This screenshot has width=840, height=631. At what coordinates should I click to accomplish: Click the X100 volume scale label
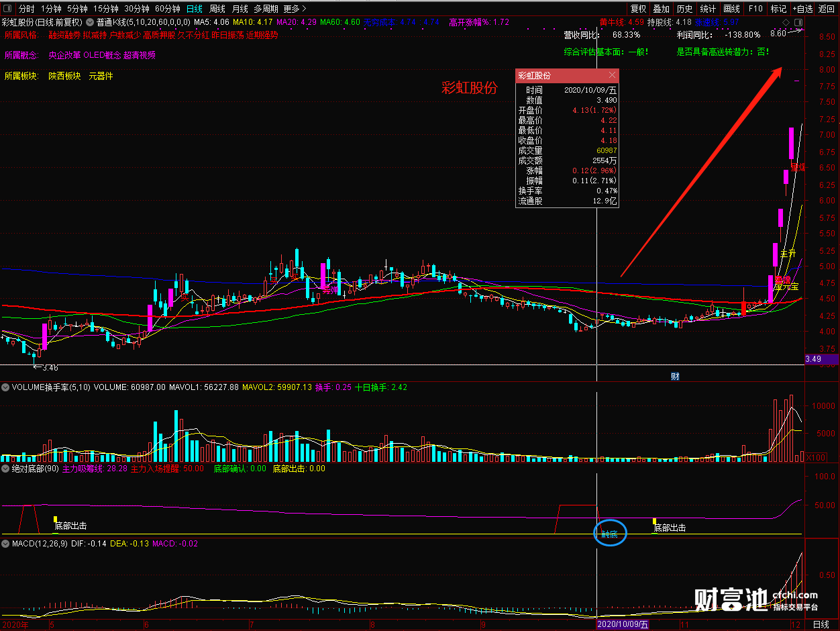pos(815,457)
